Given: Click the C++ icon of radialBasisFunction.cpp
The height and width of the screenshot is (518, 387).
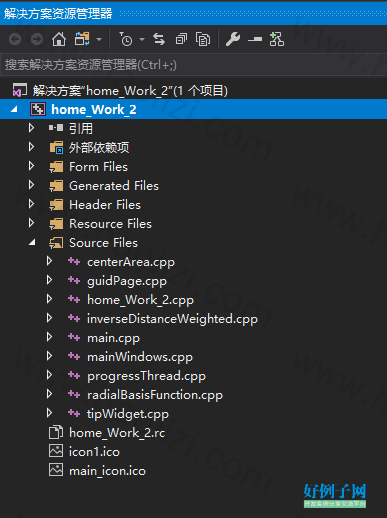Looking at the screenshot, I should pos(74,394).
